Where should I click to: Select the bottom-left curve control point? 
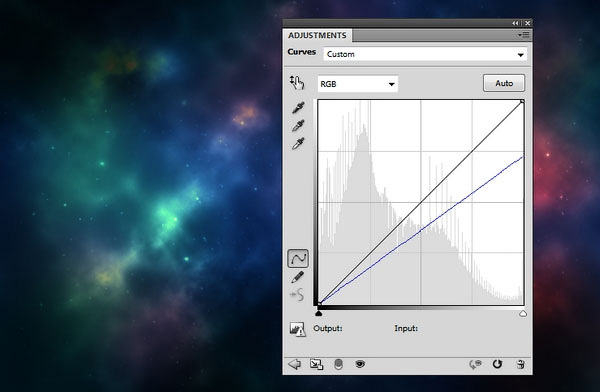click(x=320, y=304)
